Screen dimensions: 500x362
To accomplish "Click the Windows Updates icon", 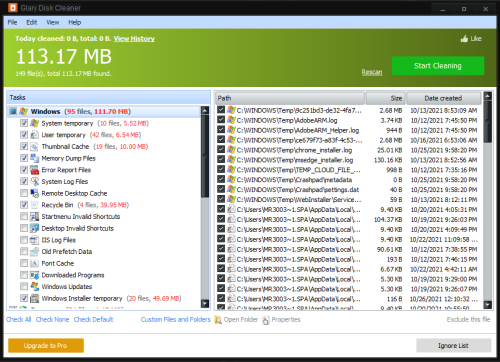I will 35,287.
